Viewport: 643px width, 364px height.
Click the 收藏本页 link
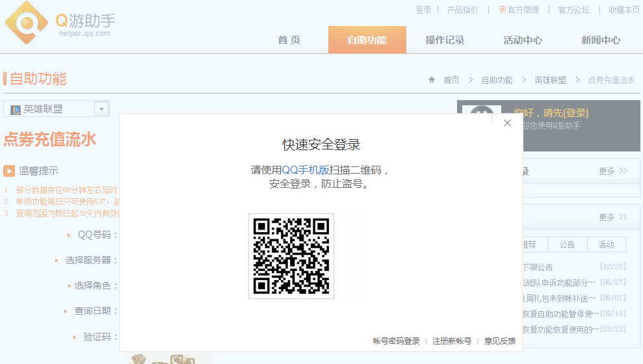(624, 10)
